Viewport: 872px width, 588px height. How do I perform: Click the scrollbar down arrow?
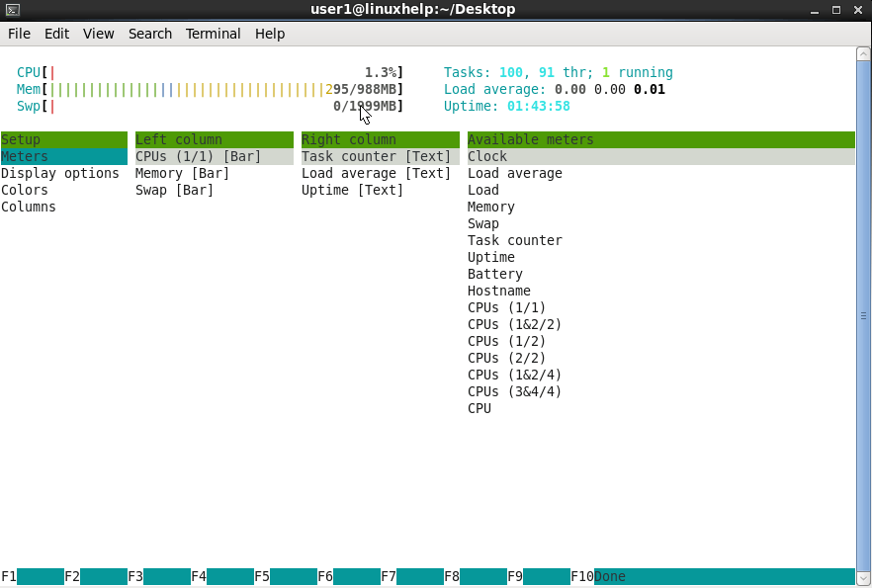(x=863, y=578)
